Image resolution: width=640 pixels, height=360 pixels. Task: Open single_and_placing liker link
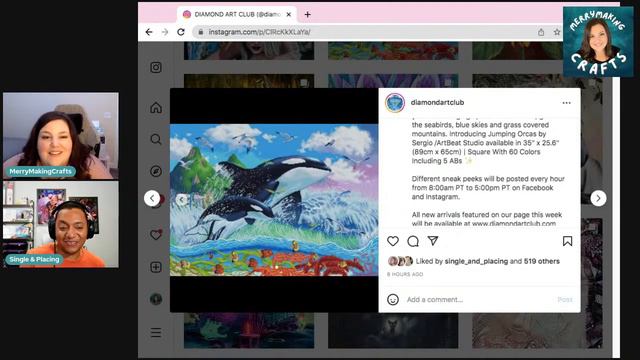coord(476,261)
